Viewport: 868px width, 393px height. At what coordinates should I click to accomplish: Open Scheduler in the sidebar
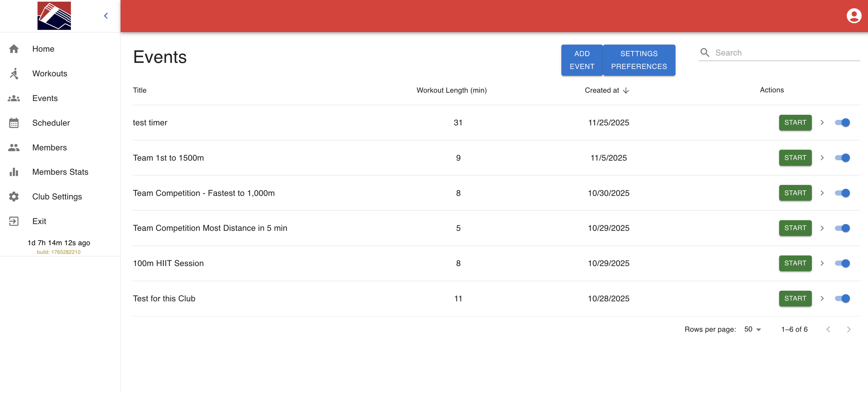click(60, 123)
